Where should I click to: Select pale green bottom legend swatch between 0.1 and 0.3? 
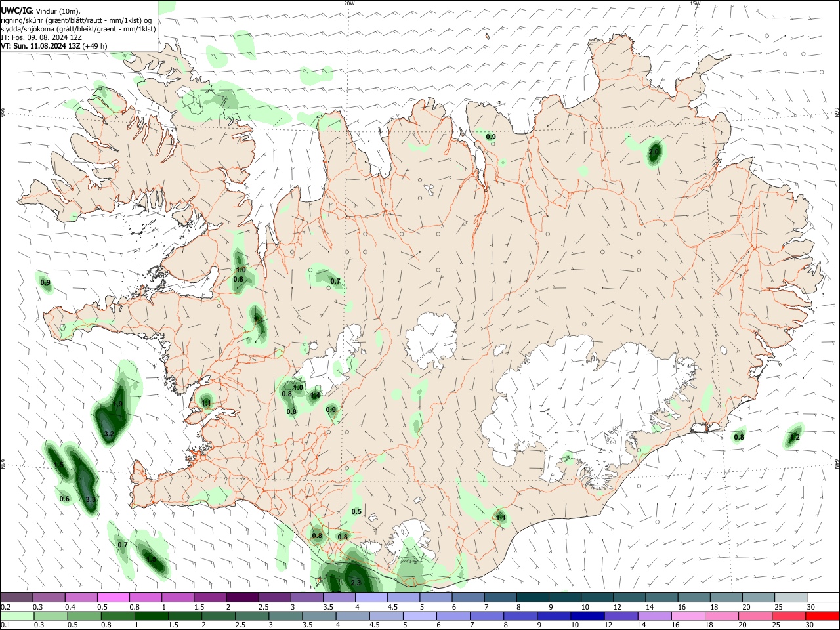click(x=17, y=616)
